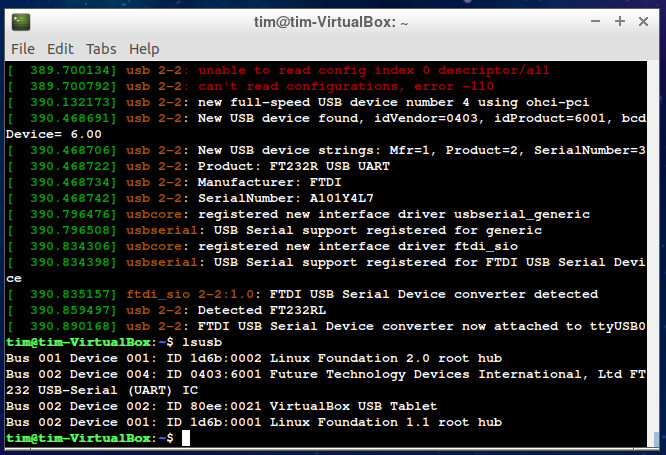Minimize the terminal window
The height and width of the screenshot is (455, 666).
pos(592,20)
